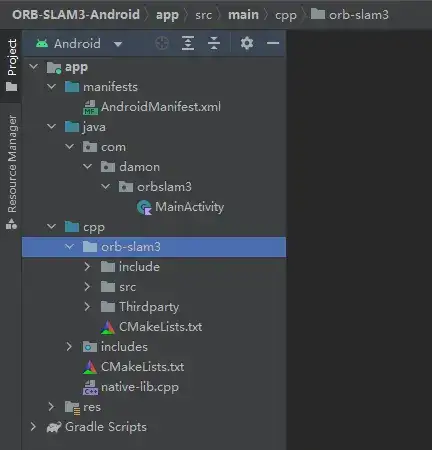The width and height of the screenshot is (432, 450).
Task: Hide the Project tool window
Action: click(x=273, y=43)
